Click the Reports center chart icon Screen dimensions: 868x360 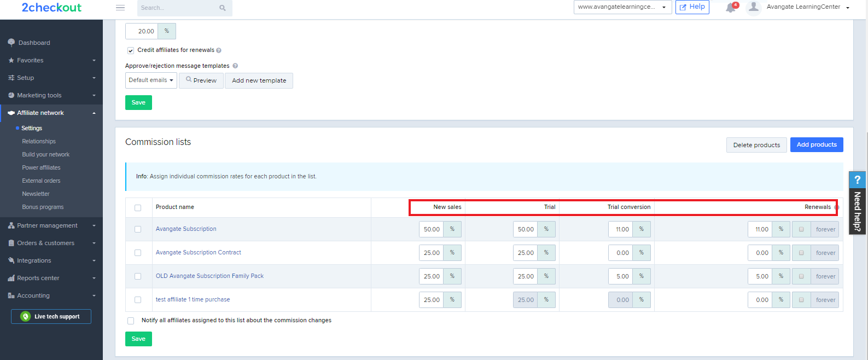pos(11,278)
